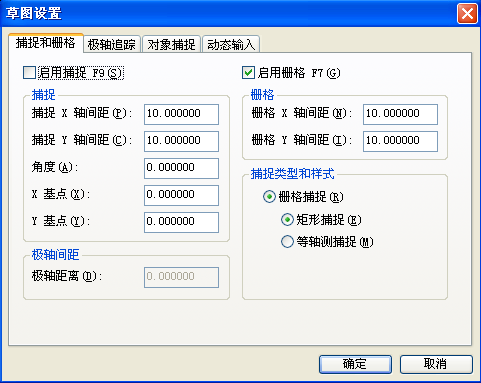Focus the 栅格 X 轴间距 field
Image resolution: width=481 pixels, height=383 pixels.
[400, 114]
